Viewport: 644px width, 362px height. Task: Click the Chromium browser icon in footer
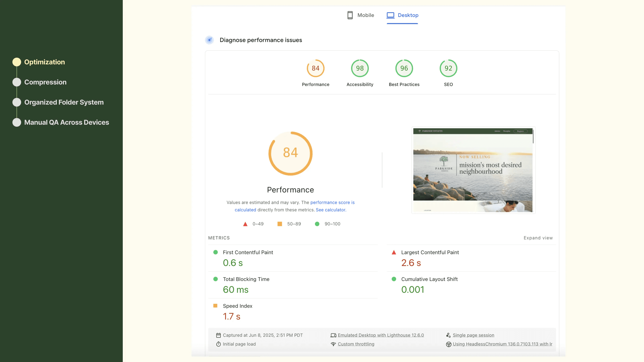tap(448, 344)
